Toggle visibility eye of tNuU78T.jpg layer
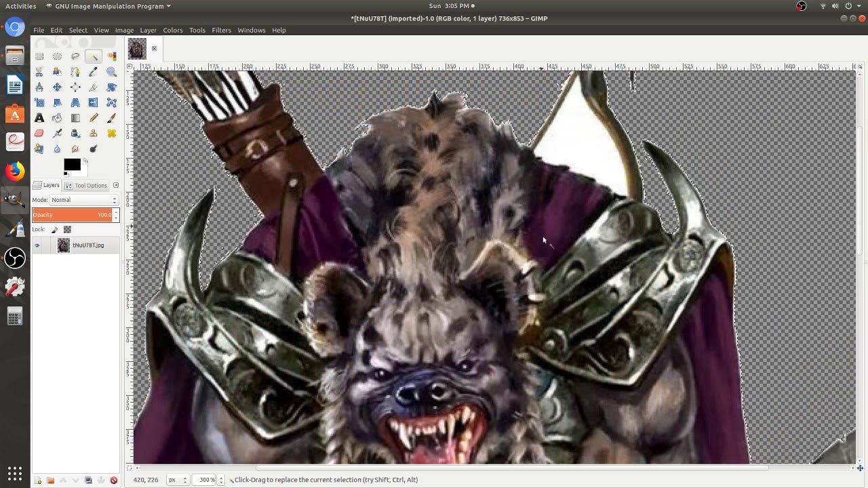The height and width of the screenshot is (488, 868). pos(37,245)
